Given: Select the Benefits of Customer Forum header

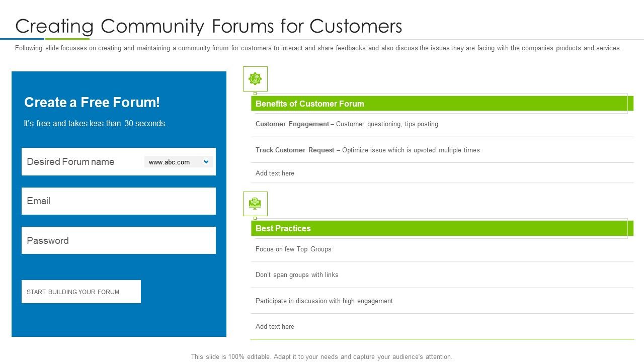Looking at the screenshot, I should tap(442, 104).
